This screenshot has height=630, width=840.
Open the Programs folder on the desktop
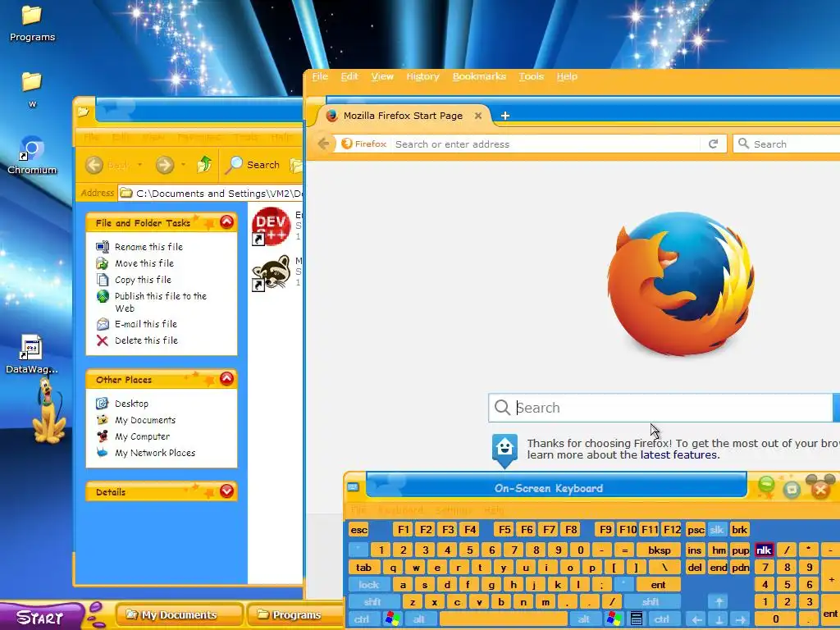pyautogui.click(x=32, y=23)
